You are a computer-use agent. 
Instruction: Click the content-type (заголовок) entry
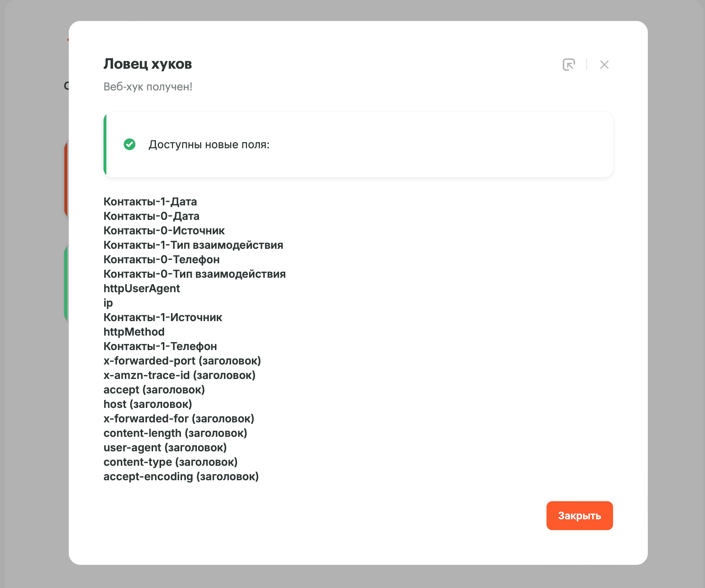(x=170, y=462)
